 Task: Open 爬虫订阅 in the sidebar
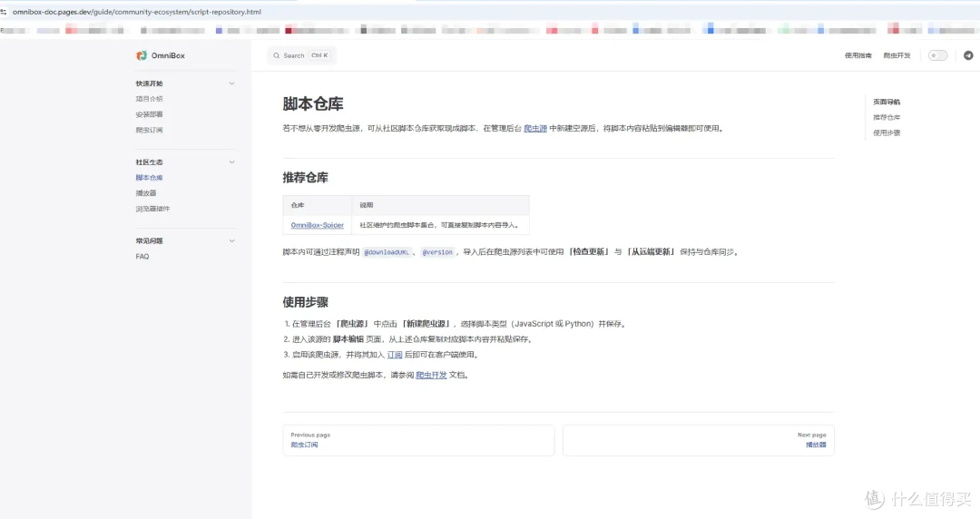tap(150, 130)
